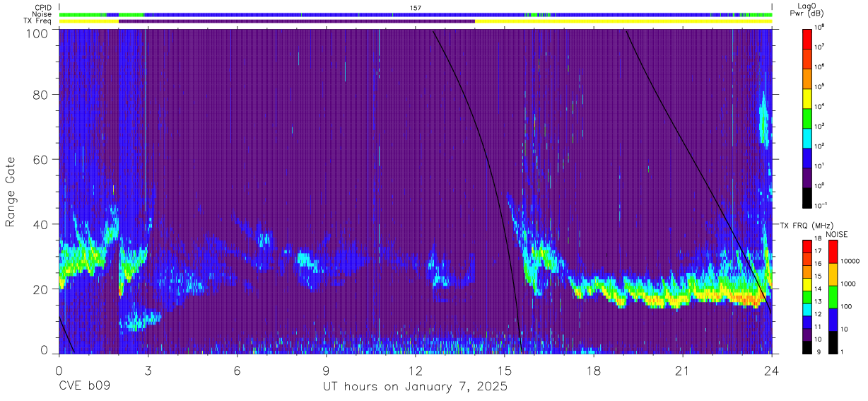Select the red top segment of the NOISE colorbar

[833, 252]
